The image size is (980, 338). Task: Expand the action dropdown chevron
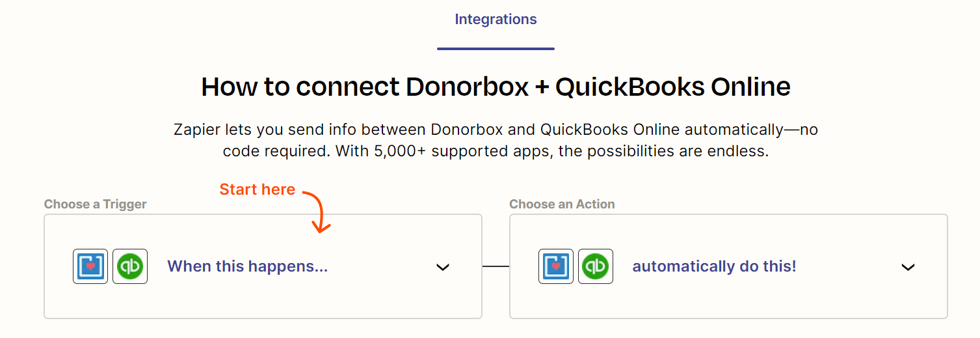point(908,267)
